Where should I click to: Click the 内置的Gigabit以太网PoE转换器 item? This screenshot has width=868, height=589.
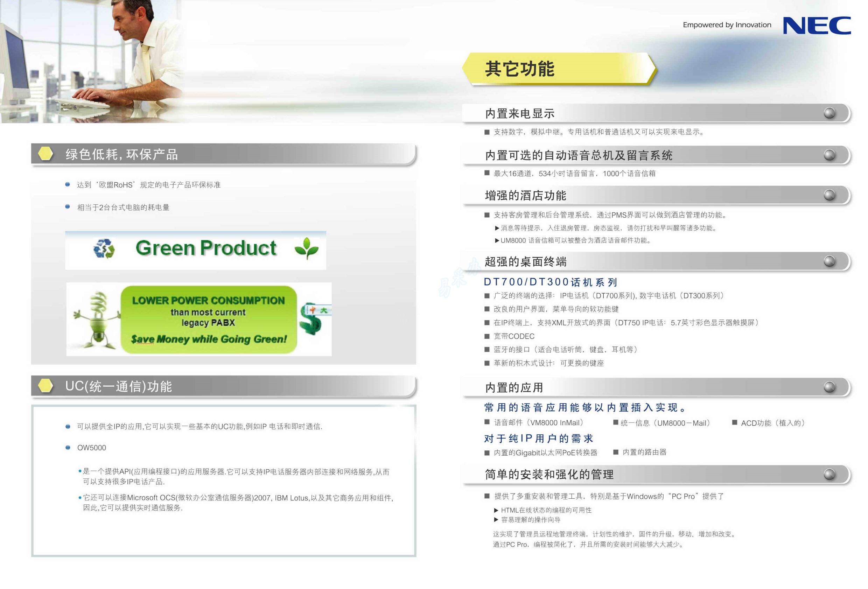[545, 453]
